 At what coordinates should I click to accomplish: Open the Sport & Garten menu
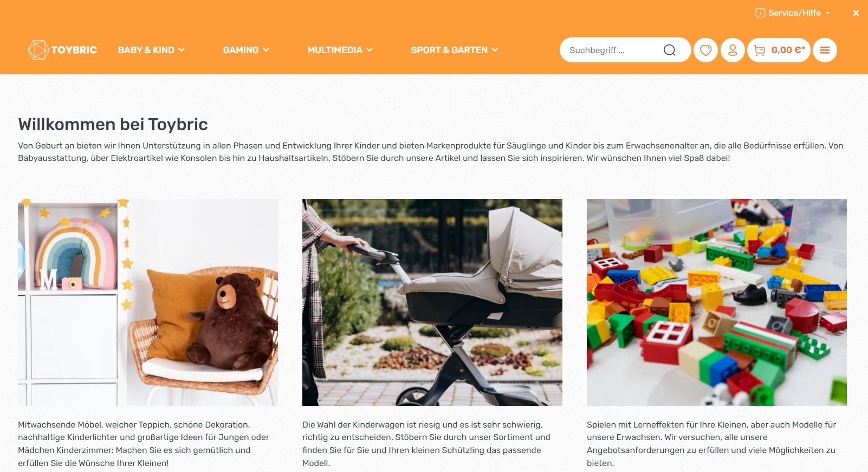point(454,50)
